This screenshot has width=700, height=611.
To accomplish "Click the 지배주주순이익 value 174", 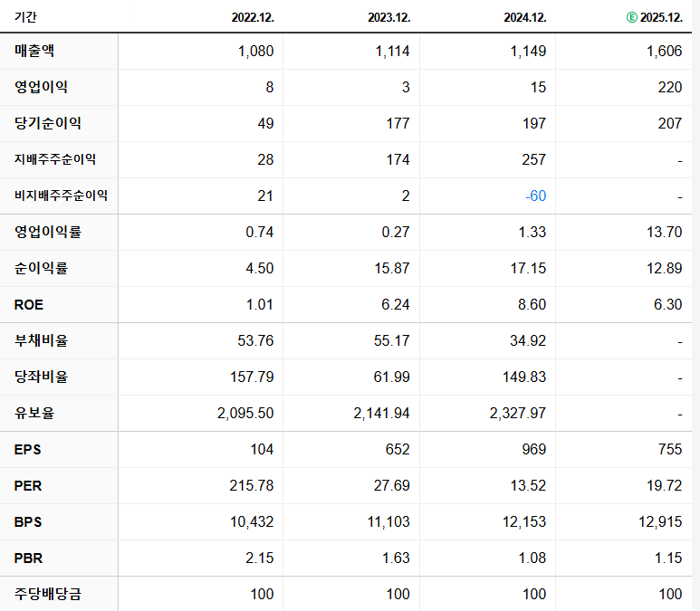I will point(398,159).
